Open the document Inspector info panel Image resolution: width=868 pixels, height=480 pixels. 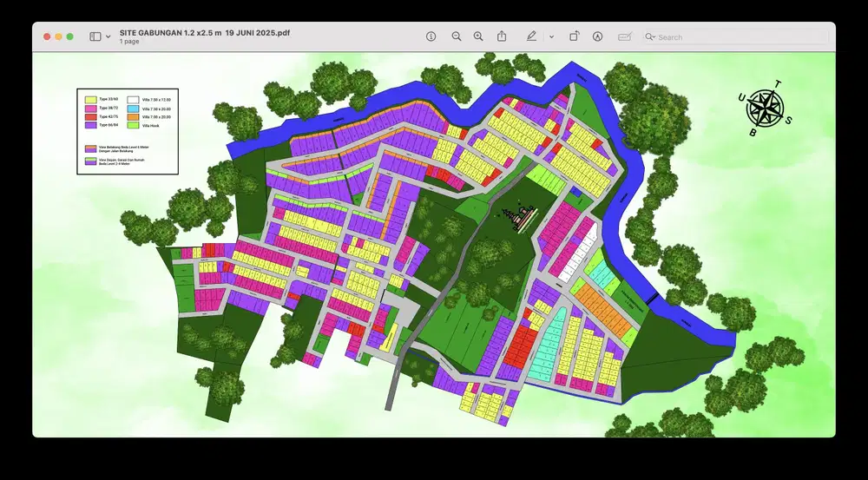(x=431, y=36)
